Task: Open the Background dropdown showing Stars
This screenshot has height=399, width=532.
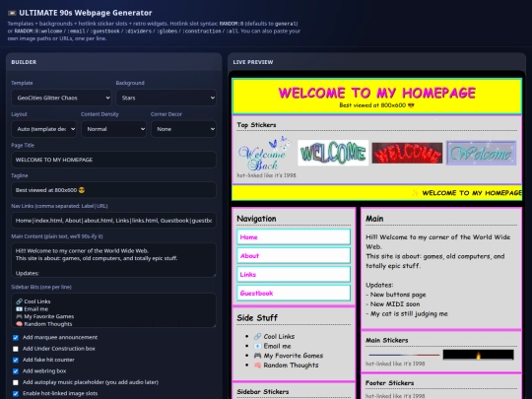Action: click(166, 98)
